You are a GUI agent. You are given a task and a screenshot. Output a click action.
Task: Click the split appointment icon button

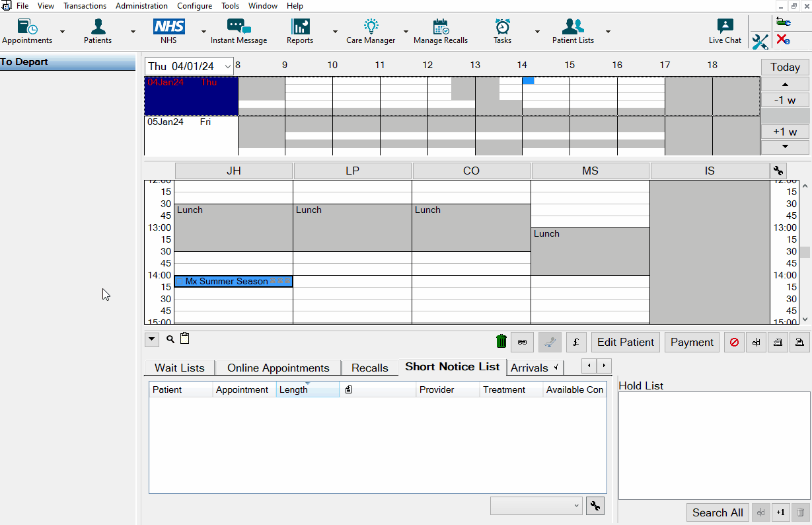pos(756,342)
